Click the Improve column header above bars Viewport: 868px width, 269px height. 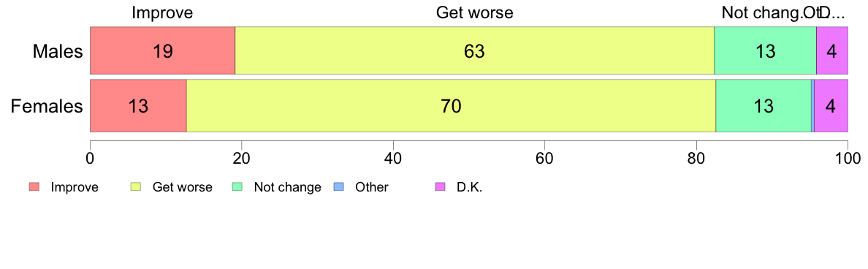coord(162,12)
